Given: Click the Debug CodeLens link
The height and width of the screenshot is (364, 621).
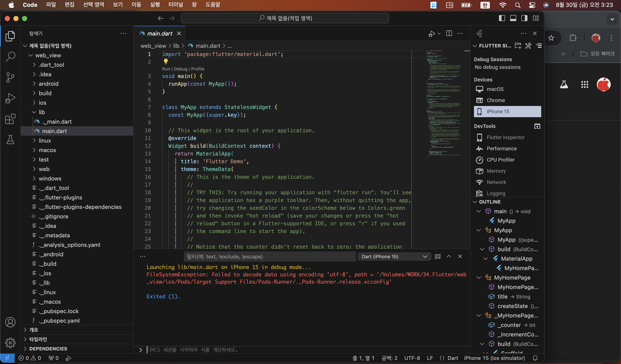Looking at the screenshot, I should (x=180, y=69).
